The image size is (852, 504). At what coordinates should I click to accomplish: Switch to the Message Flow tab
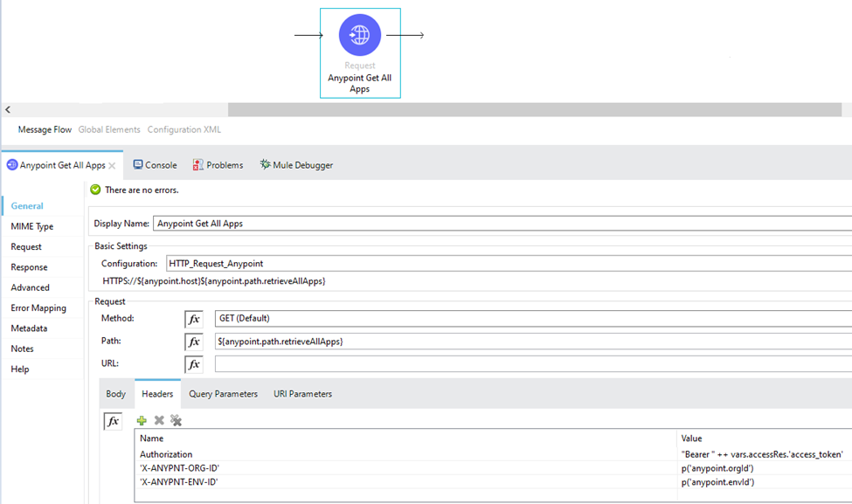click(x=45, y=130)
